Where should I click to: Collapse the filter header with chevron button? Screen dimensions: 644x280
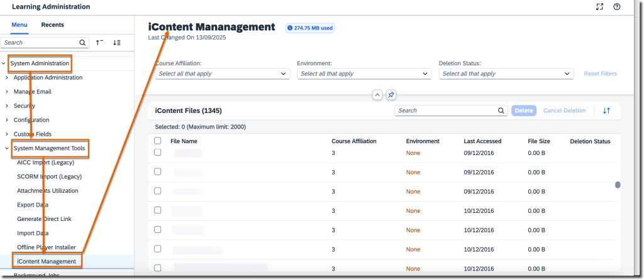coord(377,95)
